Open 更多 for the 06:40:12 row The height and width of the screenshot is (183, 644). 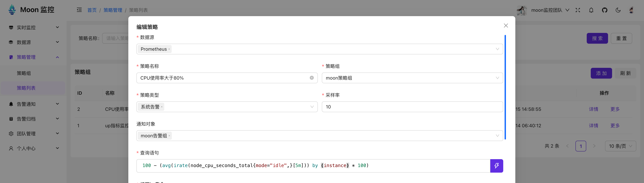(615, 126)
